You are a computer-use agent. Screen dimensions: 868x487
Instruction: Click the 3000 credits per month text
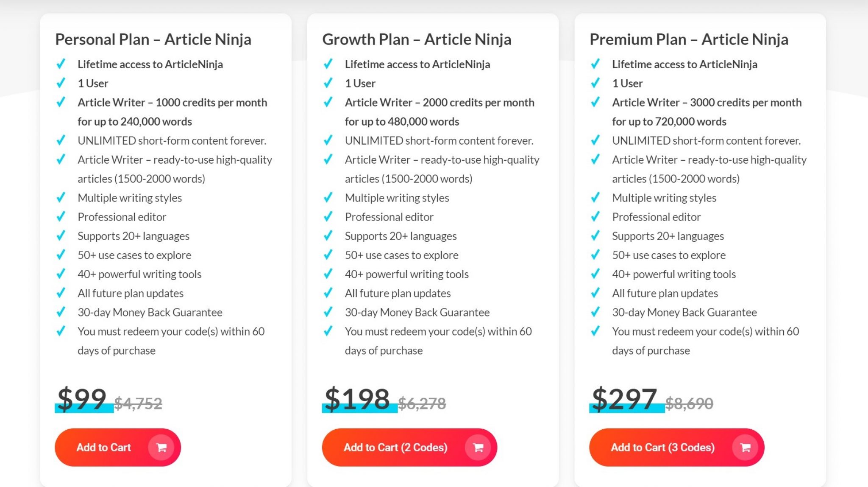tap(746, 102)
